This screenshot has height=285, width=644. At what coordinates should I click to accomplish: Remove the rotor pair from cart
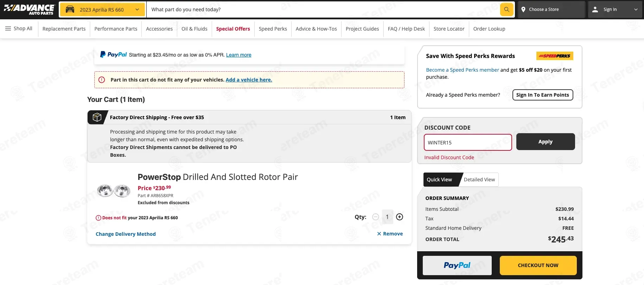(x=390, y=234)
